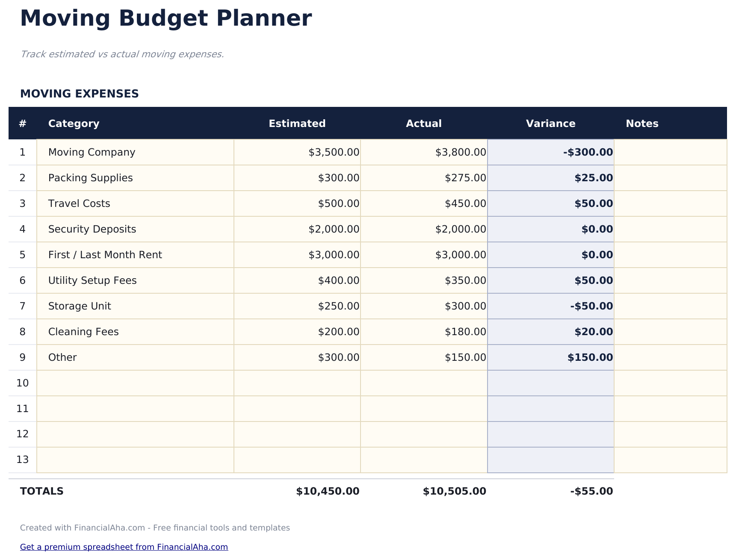
Task: Click the Moving Budget Planner title
Action: pyautogui.click(x=166, y=19)
